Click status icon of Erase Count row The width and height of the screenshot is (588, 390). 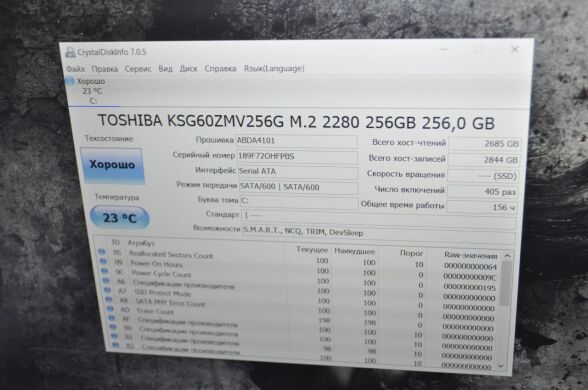pyautogui.click(x=110, y=309)
